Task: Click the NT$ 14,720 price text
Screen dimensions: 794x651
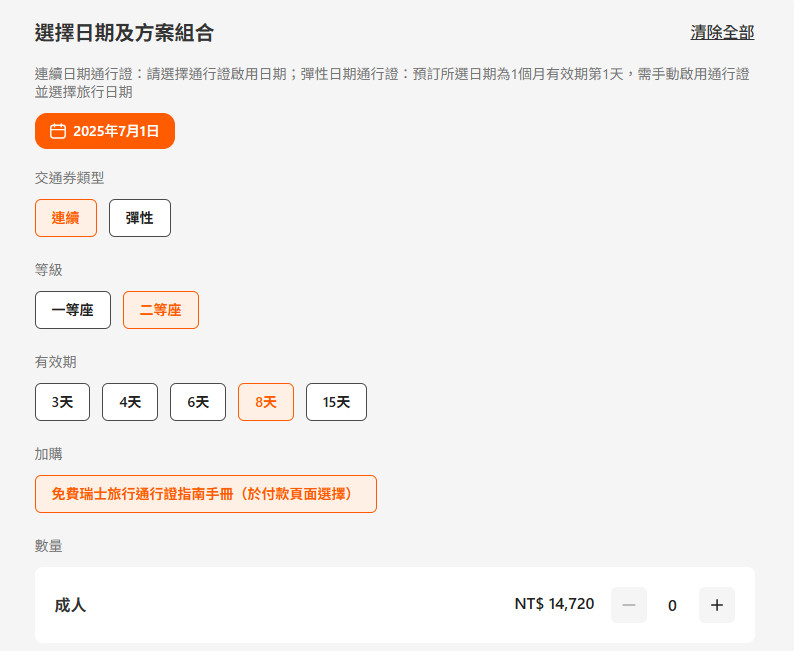Action: point(554,604)
